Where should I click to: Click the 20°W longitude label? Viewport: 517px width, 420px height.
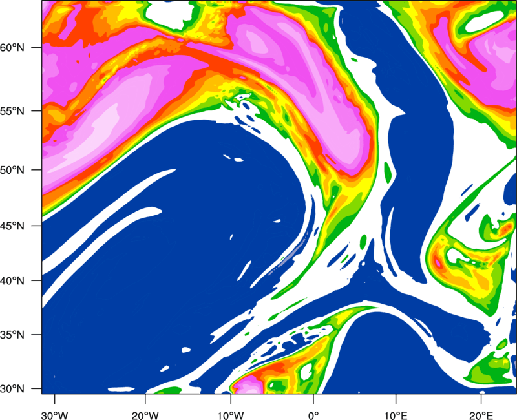tap(145, 415)
